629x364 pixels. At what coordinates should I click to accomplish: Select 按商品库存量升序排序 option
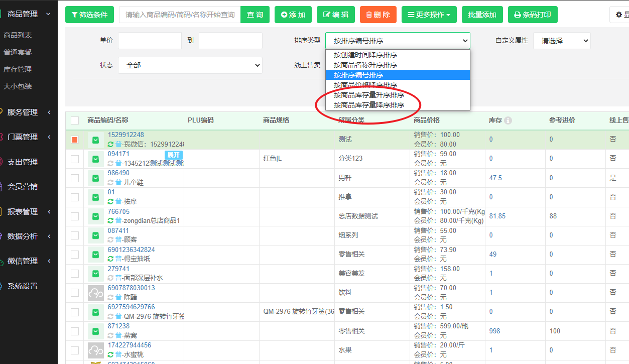369,95
